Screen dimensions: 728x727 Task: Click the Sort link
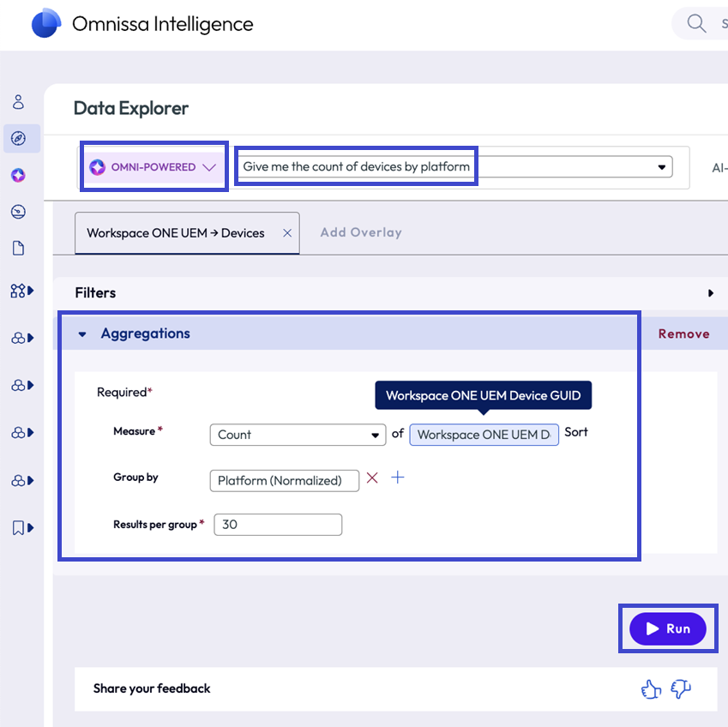point(575,432)
